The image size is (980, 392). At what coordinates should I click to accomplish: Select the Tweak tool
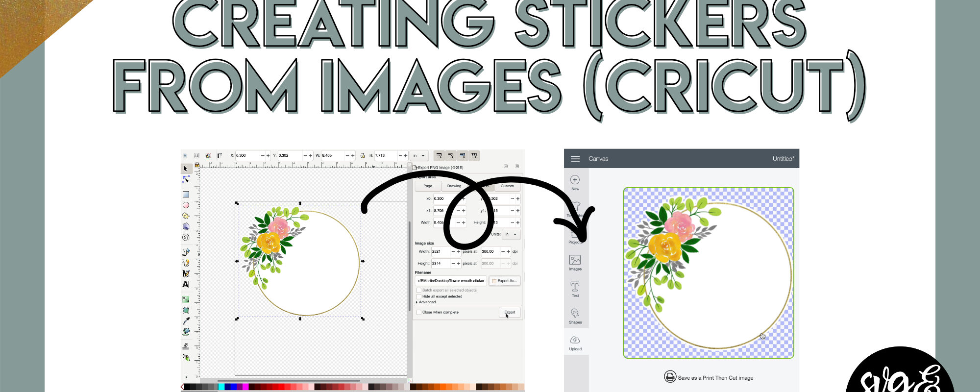(x=186, y=346)
